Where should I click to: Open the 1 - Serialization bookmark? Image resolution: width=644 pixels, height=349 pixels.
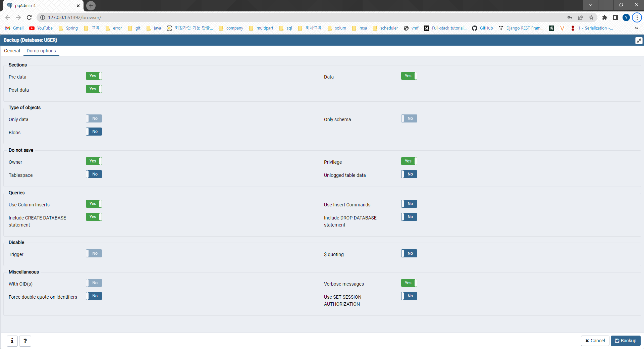592,28
